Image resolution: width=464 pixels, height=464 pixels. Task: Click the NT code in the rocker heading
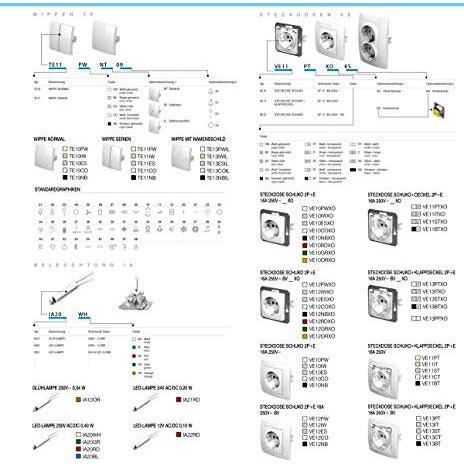click(103, 65)
